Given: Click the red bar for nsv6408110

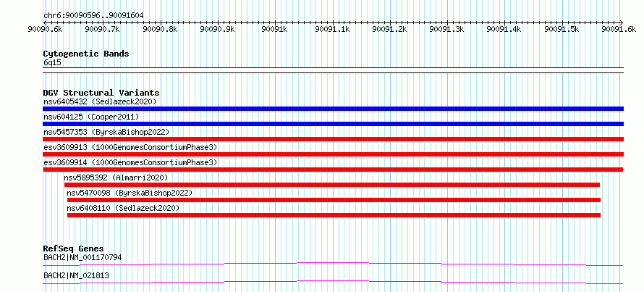Looking at the screenshot, I should click(334, 215).
